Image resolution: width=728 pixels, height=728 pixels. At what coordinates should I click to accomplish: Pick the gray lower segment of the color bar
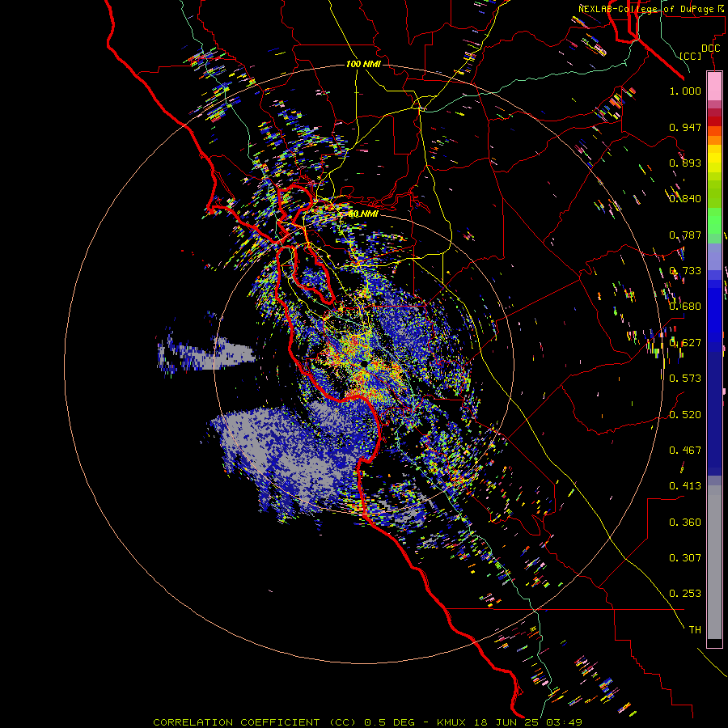click(714, 562)
